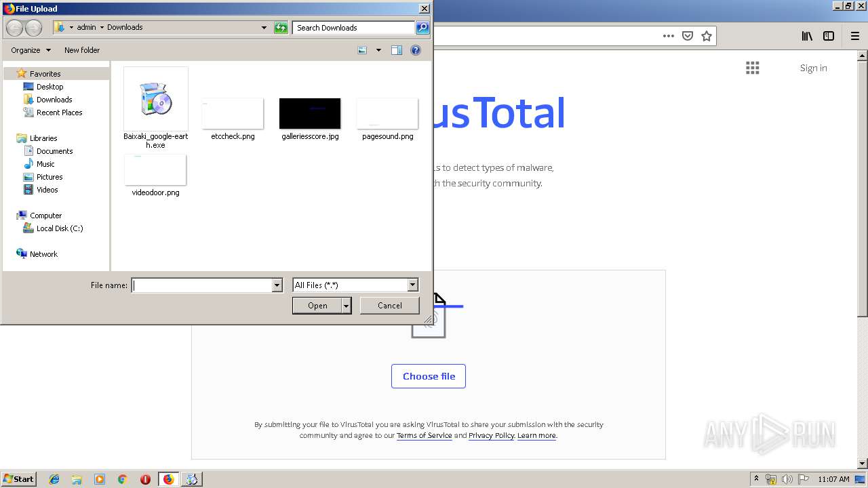Bookmark this page with star

(x=707, y=36)
